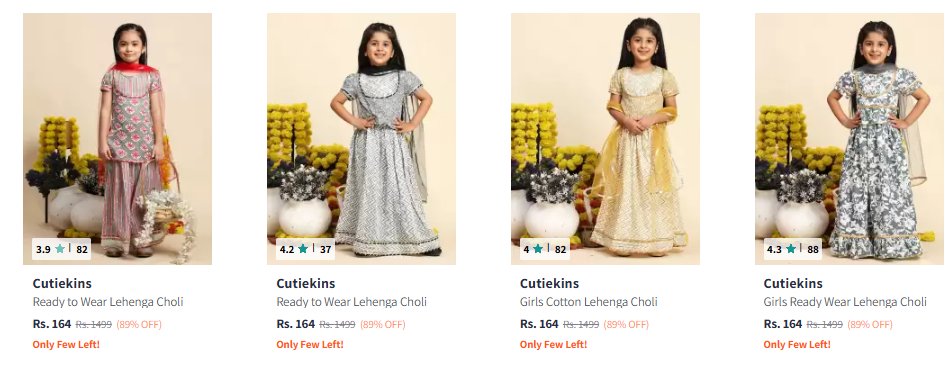Open the yellow cotton lehenga image
The image size is (951, 368).
pos(605,139)
